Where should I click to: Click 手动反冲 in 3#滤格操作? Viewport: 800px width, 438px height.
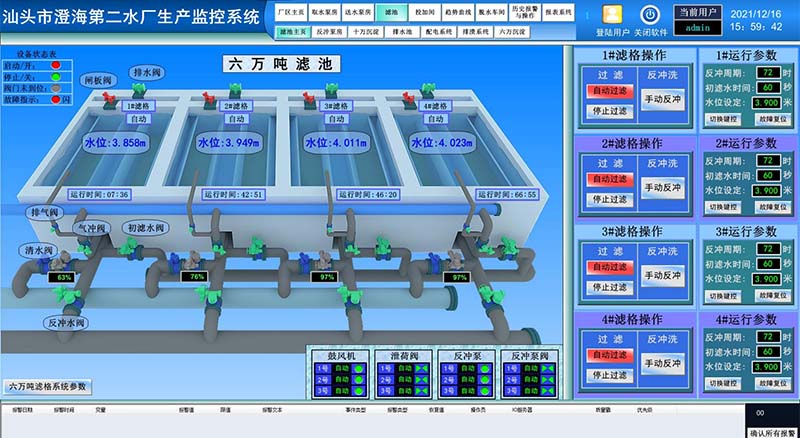point(663,276)
